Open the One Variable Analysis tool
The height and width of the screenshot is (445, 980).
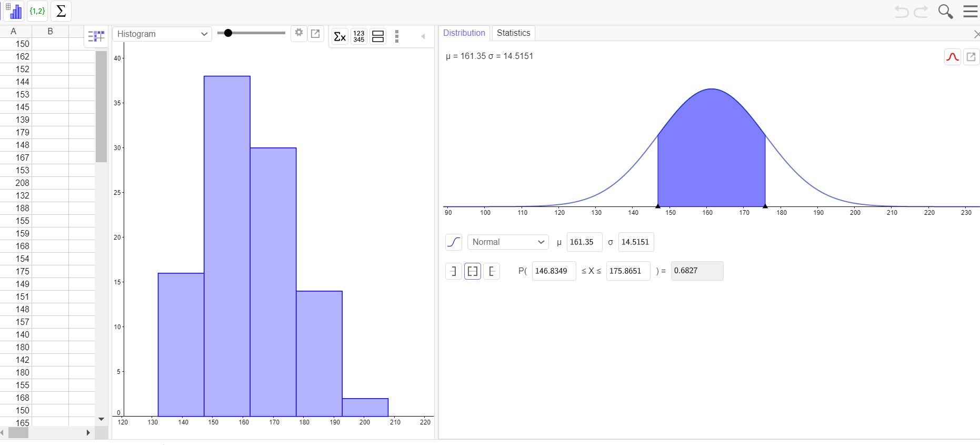(x=14, y=11)
